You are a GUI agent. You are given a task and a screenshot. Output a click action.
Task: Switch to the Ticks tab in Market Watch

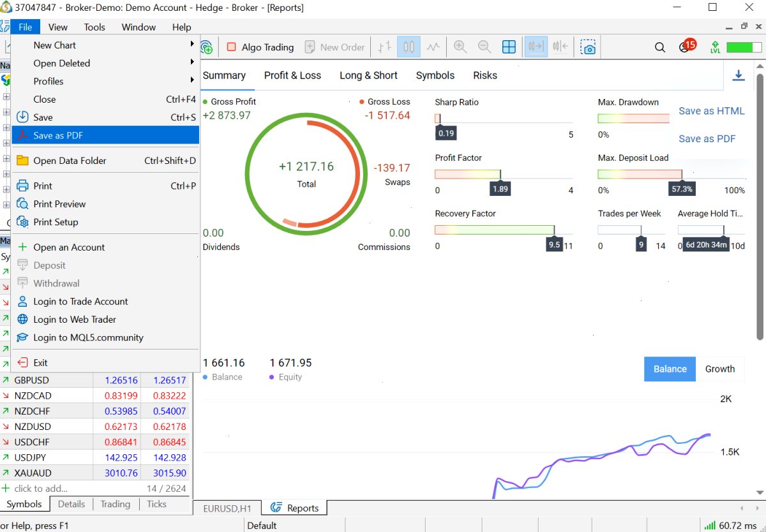point(156,504)
